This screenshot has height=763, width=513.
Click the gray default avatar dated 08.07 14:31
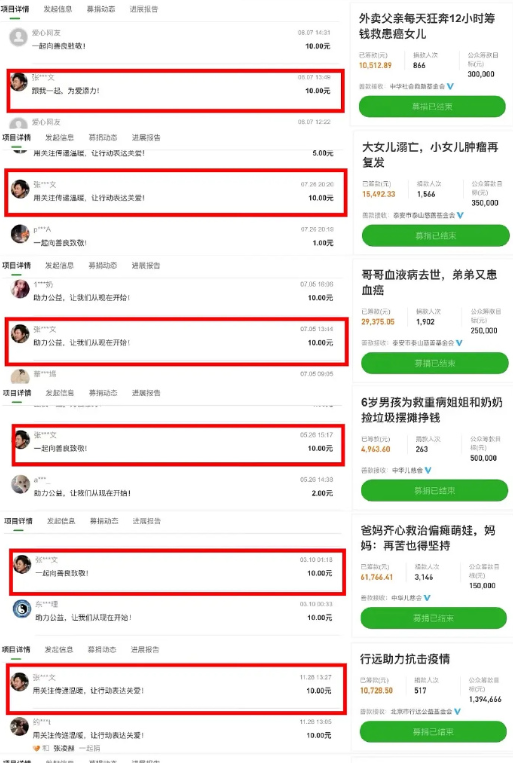point(18,37)
